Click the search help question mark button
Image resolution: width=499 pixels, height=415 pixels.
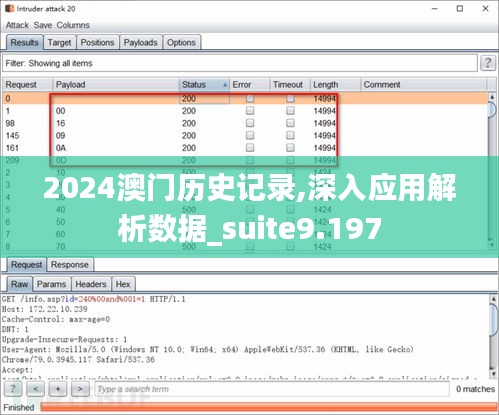coord(13,389)
